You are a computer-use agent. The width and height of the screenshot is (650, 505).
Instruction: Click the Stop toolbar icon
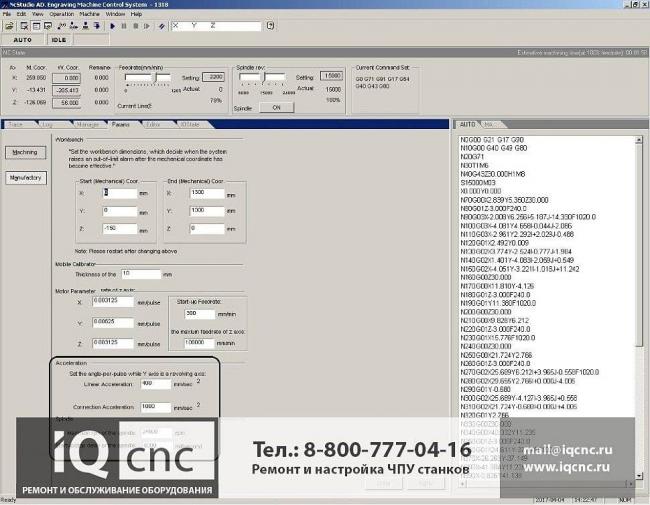pos(135,26)
